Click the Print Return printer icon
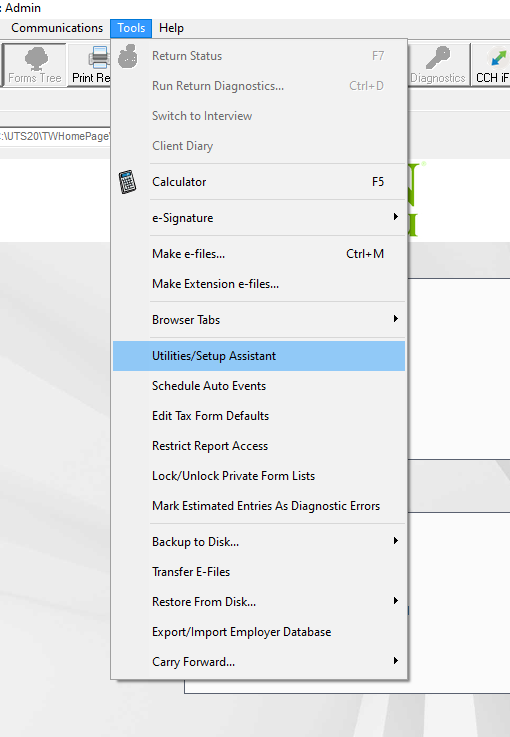 (x=99, y=58)
